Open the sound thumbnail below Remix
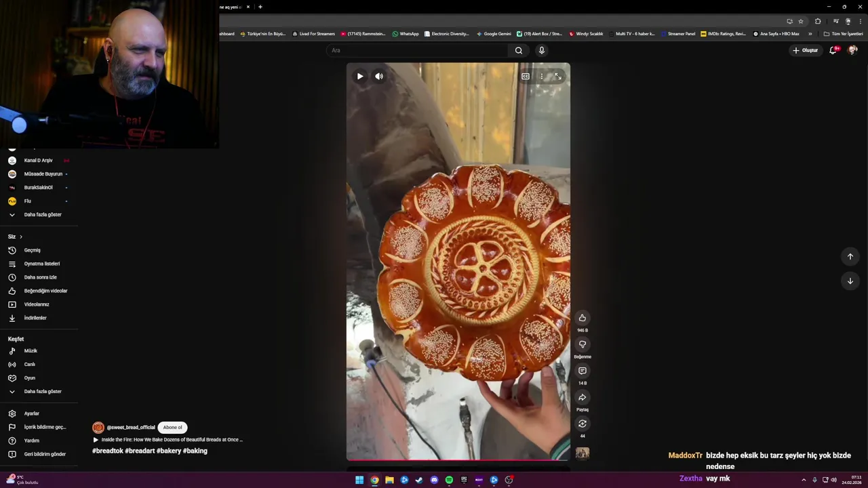This screenshot has height=488, width=868. click(x=582, y=453)
